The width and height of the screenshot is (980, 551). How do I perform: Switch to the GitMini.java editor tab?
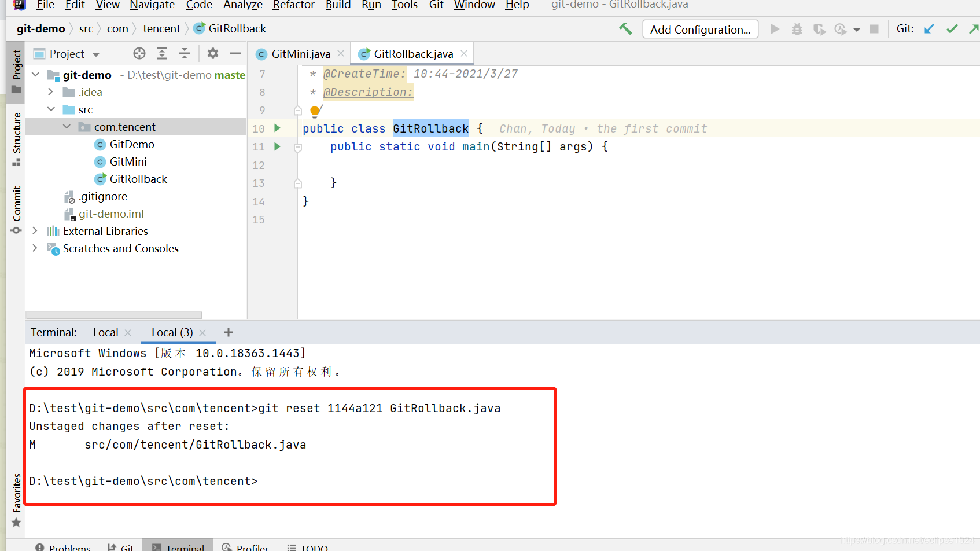pos(301,54)
